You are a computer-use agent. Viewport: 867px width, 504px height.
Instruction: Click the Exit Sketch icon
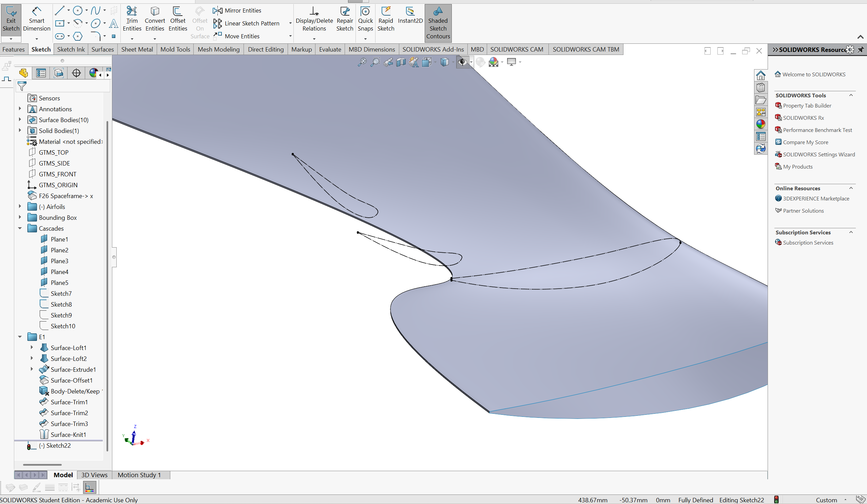(11, 20)
